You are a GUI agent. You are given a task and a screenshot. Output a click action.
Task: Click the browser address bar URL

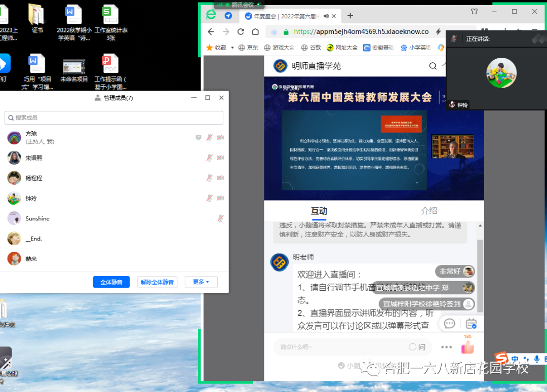361,32
